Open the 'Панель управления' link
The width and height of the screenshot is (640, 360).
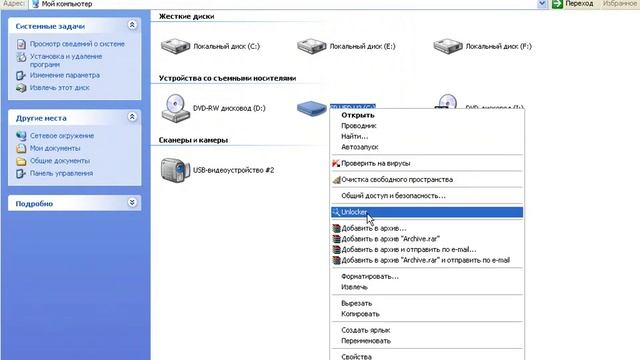pos(61,173)
